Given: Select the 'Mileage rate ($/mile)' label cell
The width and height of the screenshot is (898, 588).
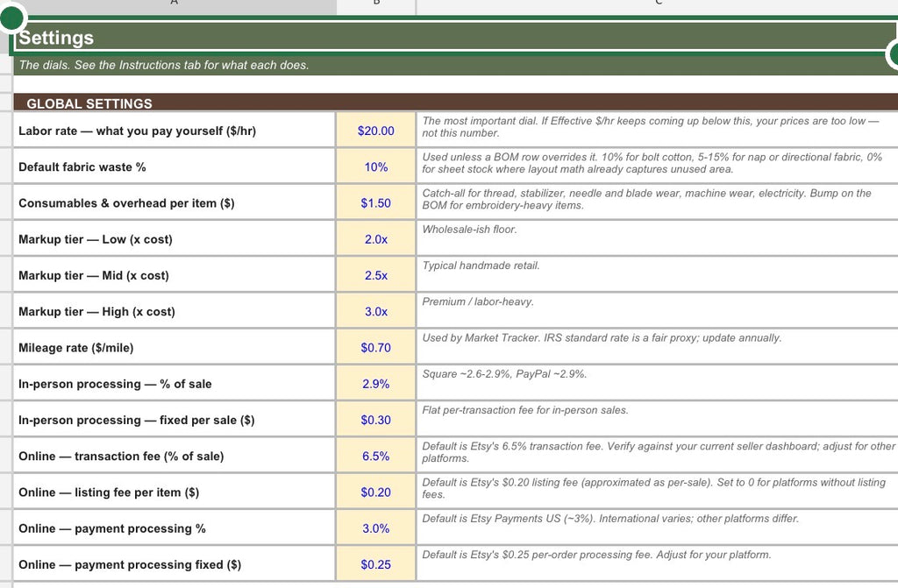Looking at the screenshot, I should tap(175, 347).
